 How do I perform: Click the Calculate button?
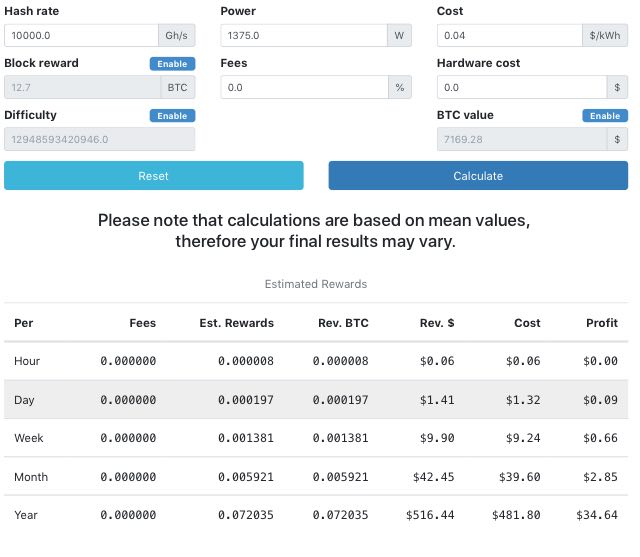tap(478, 175)
